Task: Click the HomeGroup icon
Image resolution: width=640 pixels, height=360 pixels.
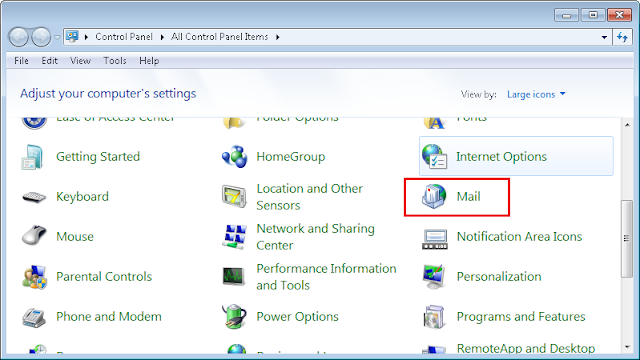Action: tap(234, 157)
